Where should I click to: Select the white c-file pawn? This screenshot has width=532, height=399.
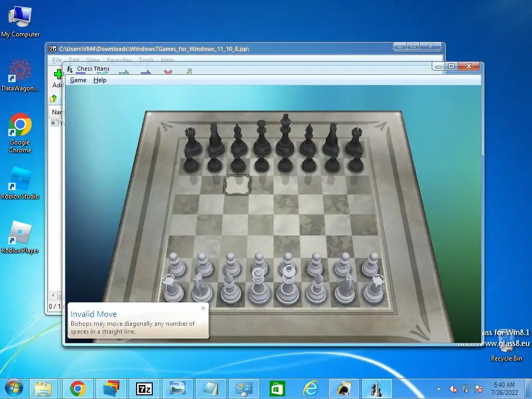point(232,264)
